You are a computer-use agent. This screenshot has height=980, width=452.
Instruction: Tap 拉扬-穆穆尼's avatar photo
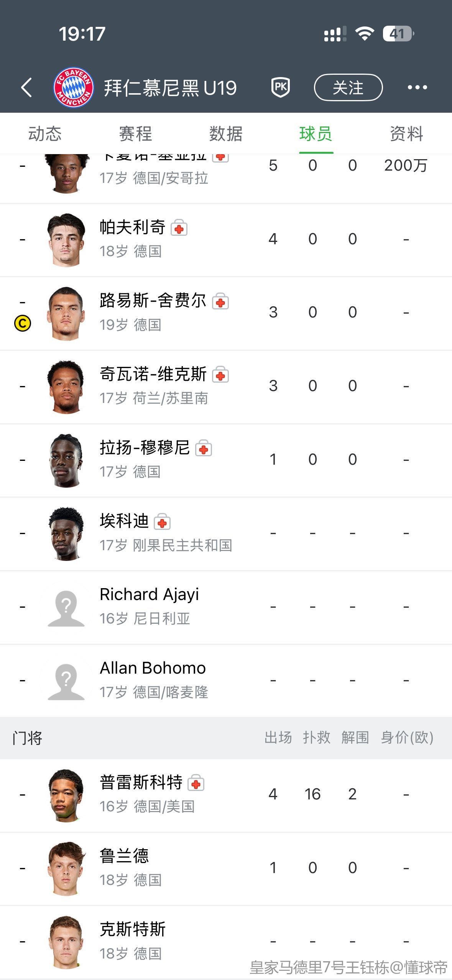pyautogui.click(x=66, y=460)
